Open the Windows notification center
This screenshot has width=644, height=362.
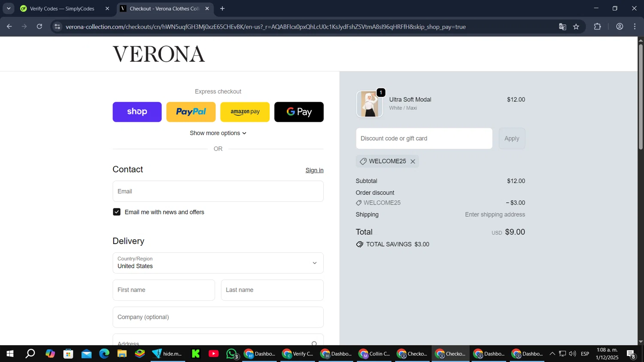(632, 354)
